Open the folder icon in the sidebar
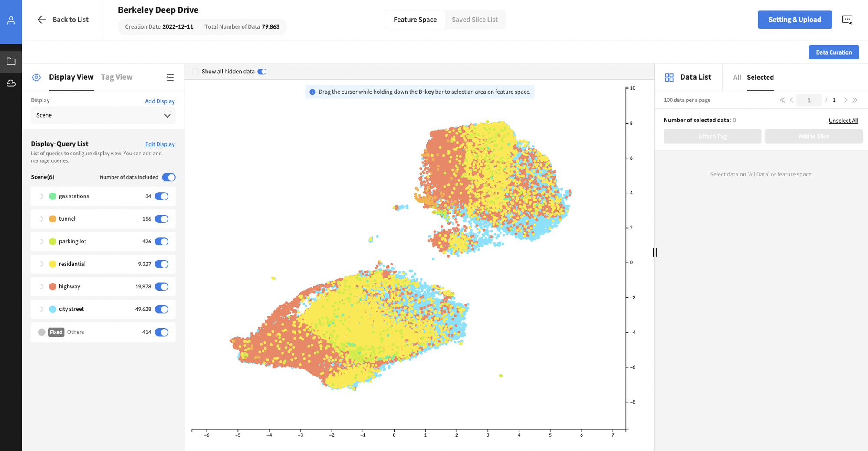 tap(11, 62)
